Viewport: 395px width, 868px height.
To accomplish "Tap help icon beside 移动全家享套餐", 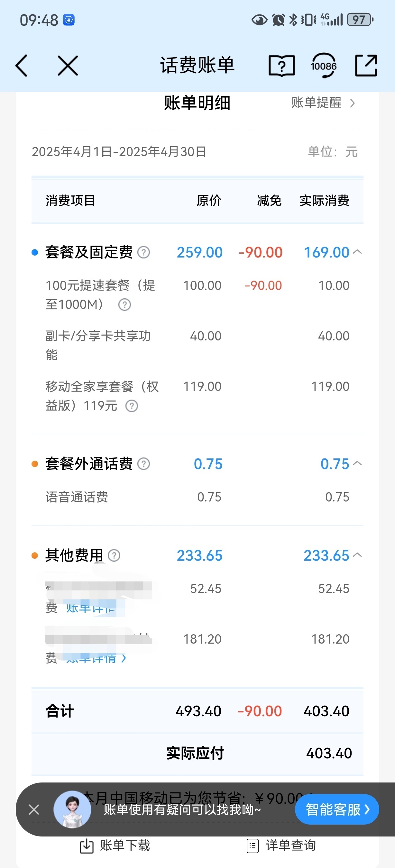I will (x=132, y=406).
